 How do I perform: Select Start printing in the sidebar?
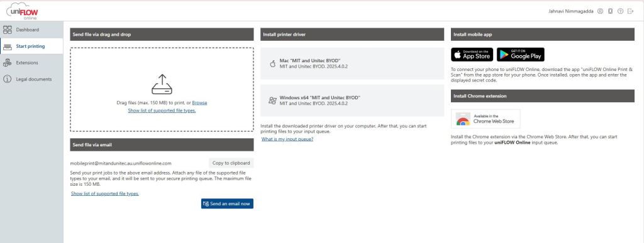[31, 46]
